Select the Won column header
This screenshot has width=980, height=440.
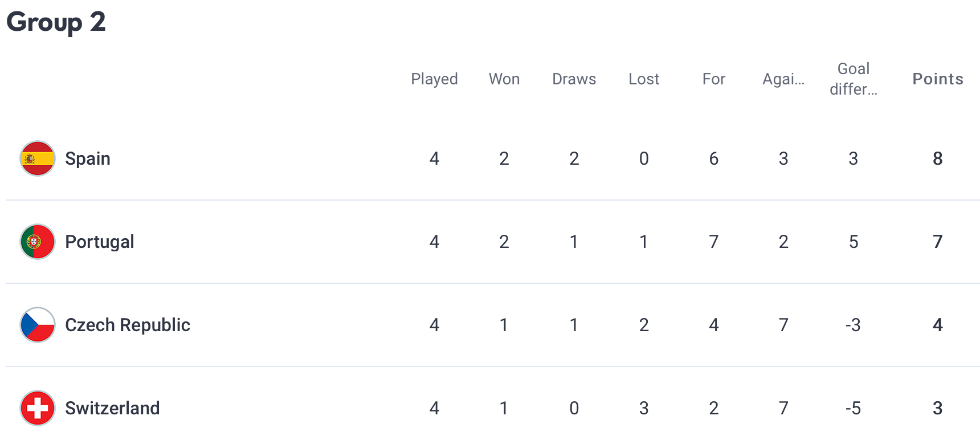504,79
